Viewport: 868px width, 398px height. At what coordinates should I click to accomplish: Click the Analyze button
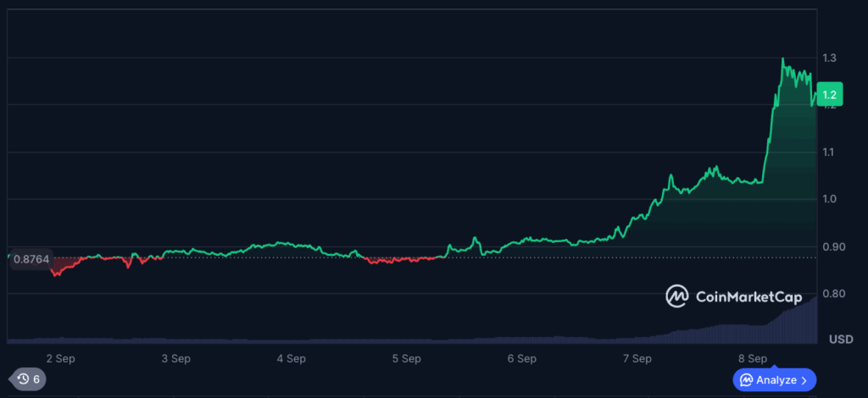pyautogui.click(x=775, y=379)
